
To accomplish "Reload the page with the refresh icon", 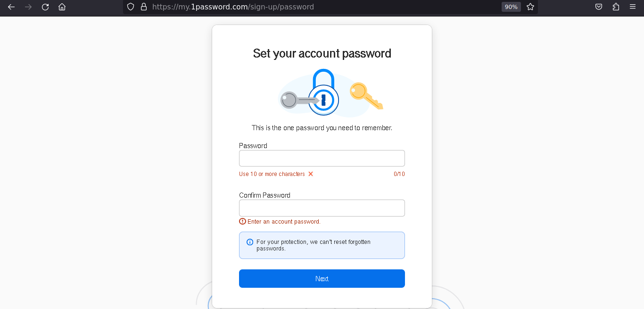I will pyautogui.click(x=45, y=7).
